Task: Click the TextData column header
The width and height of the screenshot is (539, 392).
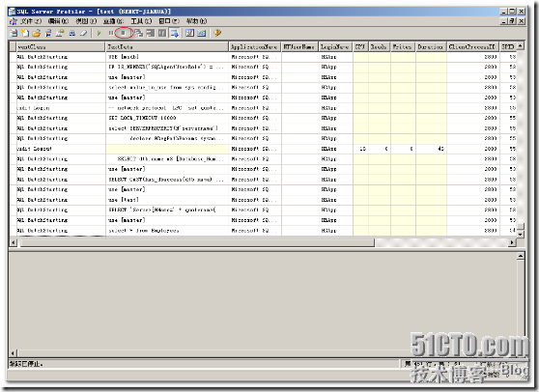Action: pos(167,46)
